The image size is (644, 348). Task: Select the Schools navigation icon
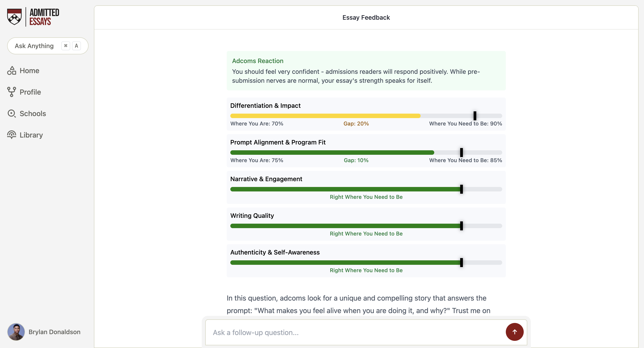pyautogui.click(x=12, y=113)
